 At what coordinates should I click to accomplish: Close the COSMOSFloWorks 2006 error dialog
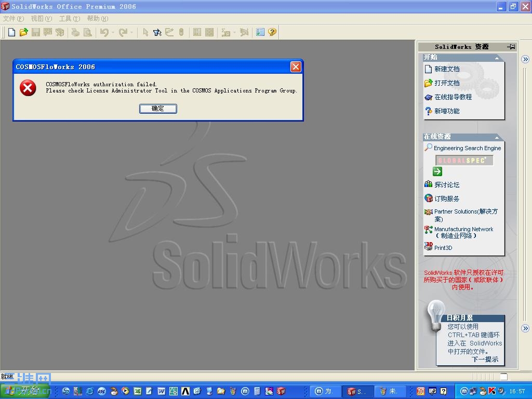coord(296,67)
